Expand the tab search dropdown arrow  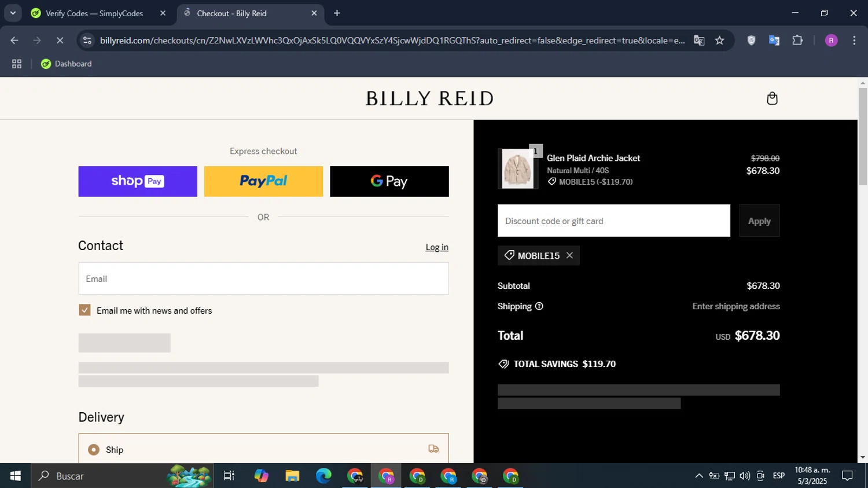pyautogui.click(x=13, y=13)
